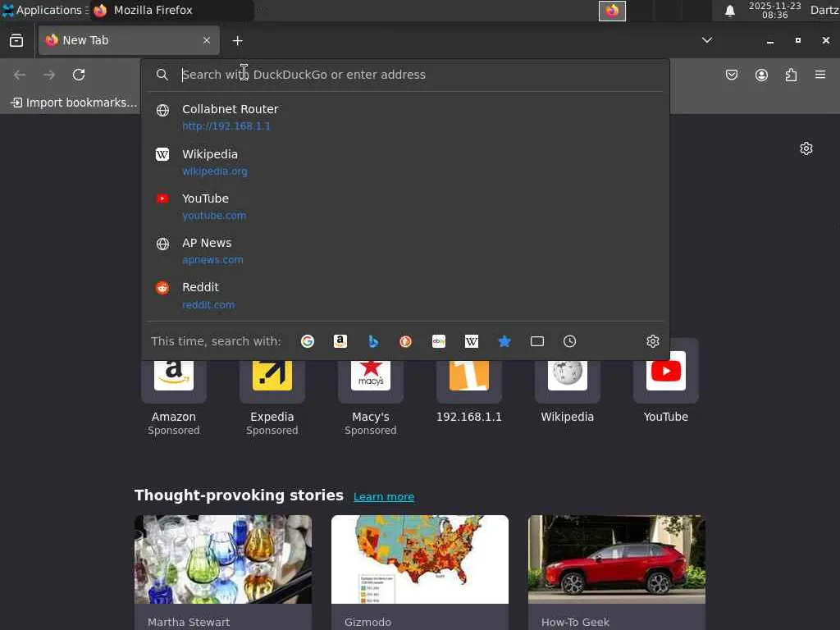Click Mozilla Firefox taskbar entry
This screenshot has width=840, height=630.
[171, 10]
